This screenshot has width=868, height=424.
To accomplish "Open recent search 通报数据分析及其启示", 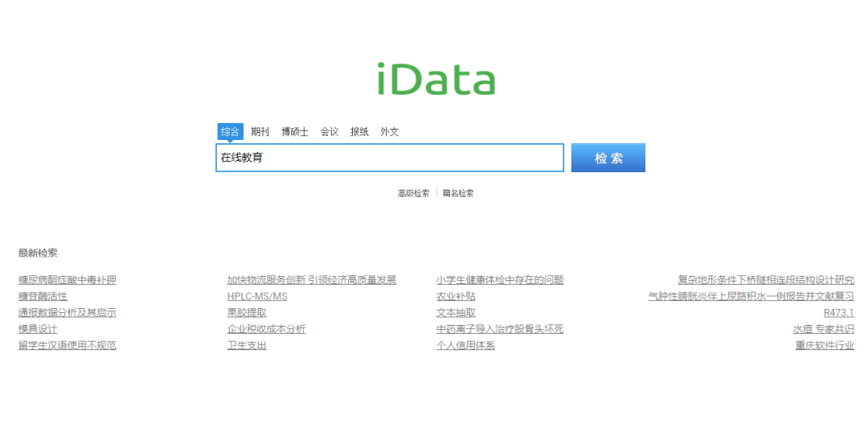I will 68,313.
